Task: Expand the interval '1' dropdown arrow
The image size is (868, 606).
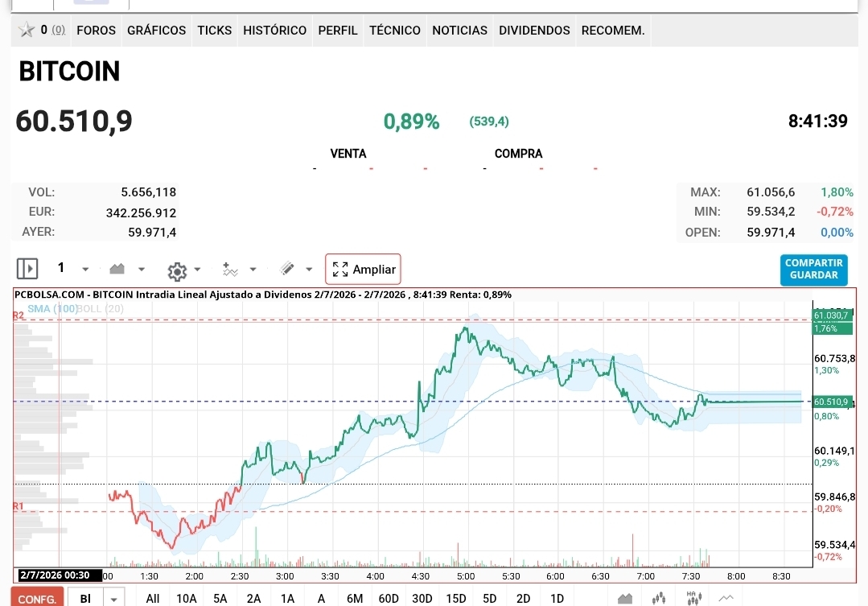Action: click(85, 270)
